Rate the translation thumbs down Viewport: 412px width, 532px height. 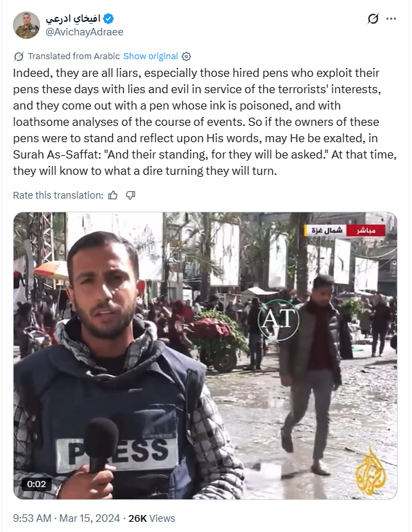coord(131,195)
